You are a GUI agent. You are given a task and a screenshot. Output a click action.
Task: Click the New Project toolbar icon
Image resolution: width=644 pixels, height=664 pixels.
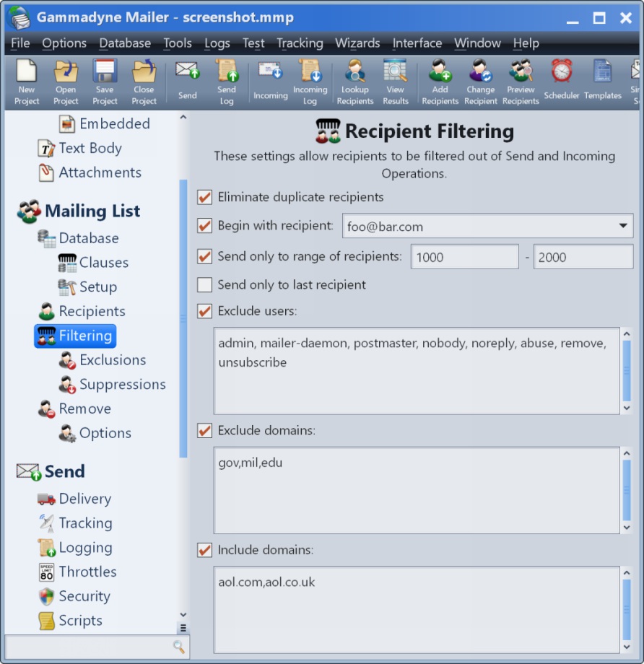(x=26, y=82)
